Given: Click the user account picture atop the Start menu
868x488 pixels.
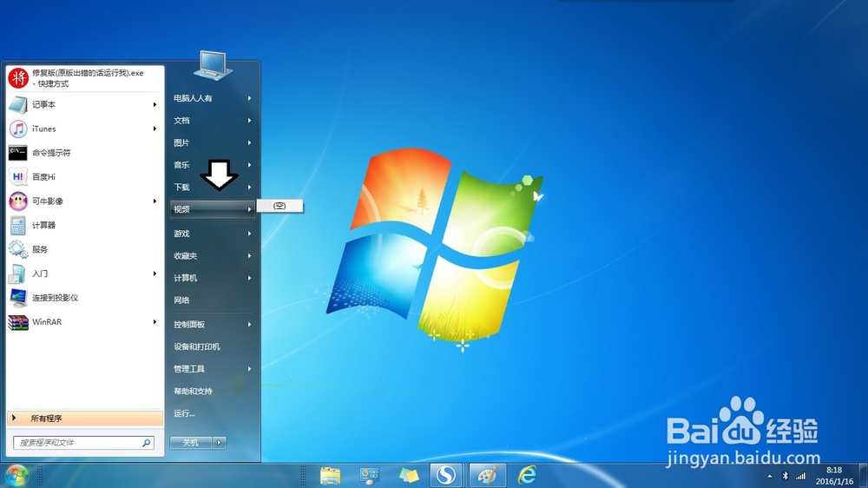Looking at the screenshot, I should click(213, 65).
